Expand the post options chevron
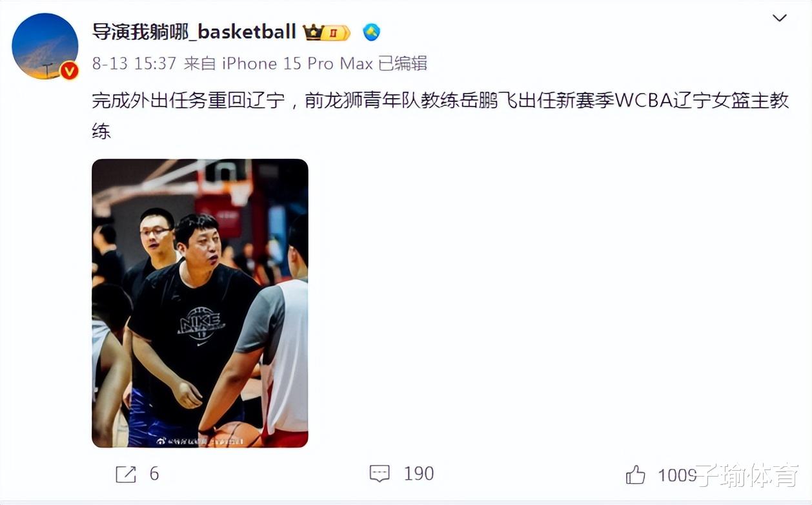Viewport: 812px width, 505px height. click(x=780, y=18)
